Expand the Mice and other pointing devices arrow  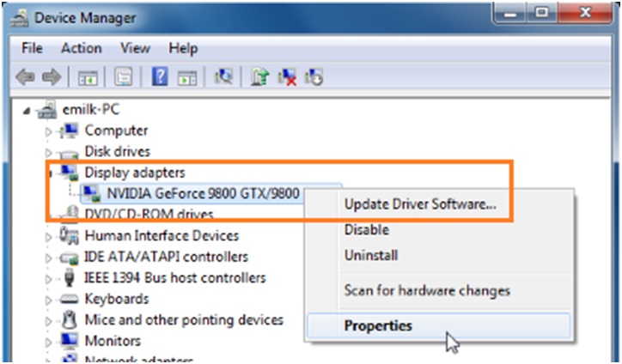(48, 321)
